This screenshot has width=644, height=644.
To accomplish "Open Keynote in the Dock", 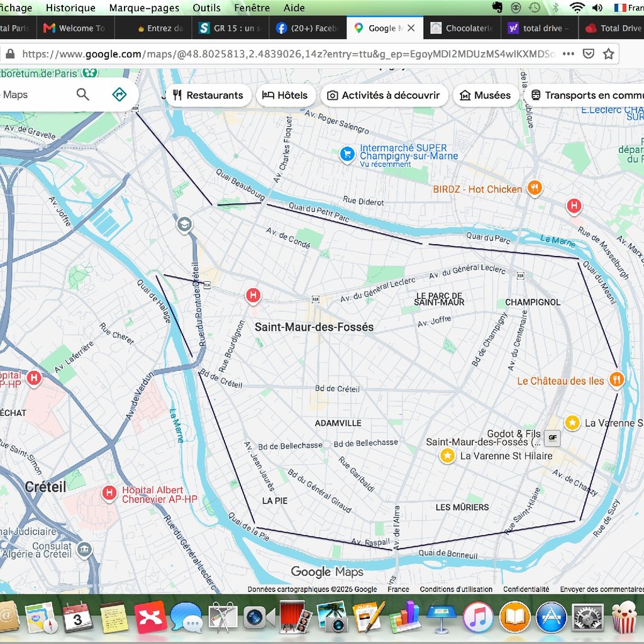I will [x=441, y=618].
